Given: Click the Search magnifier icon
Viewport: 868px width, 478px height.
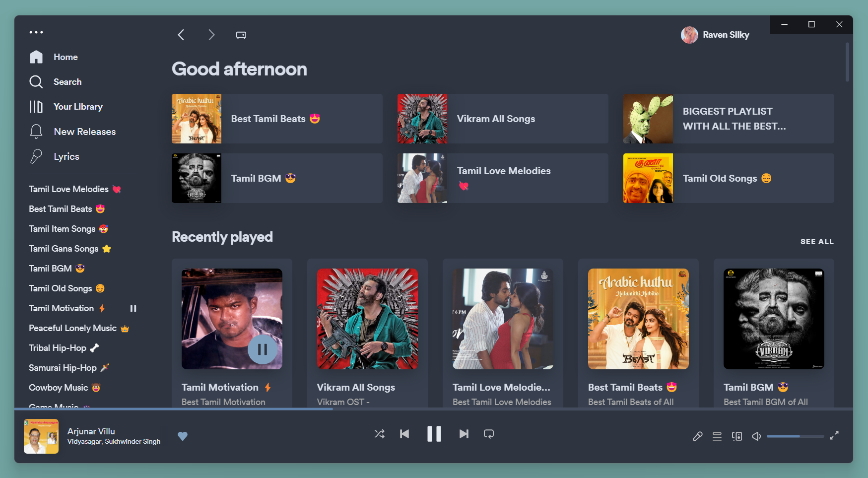Looking at the screenshot, I should [36, 82].
